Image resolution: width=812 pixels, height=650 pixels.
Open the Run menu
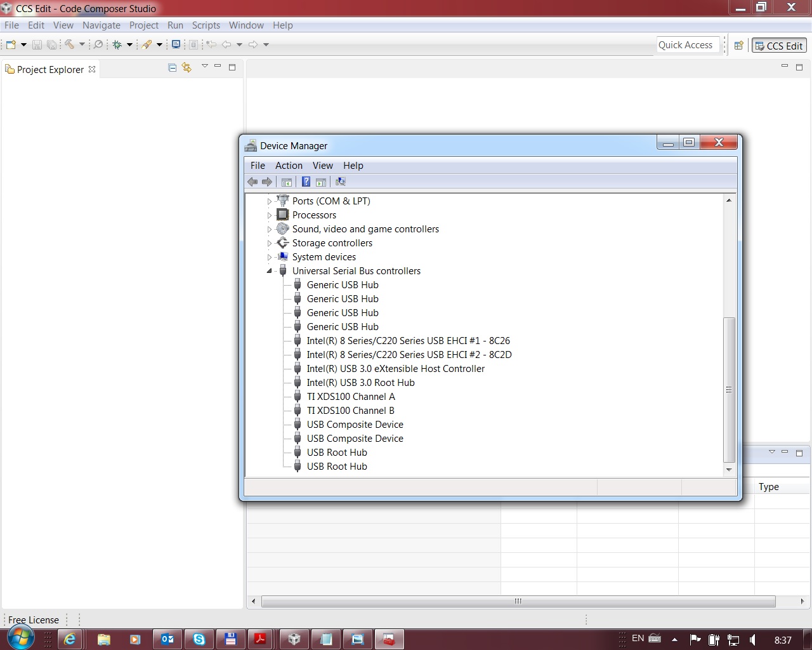pyautogui.click(x=175, y=25)
